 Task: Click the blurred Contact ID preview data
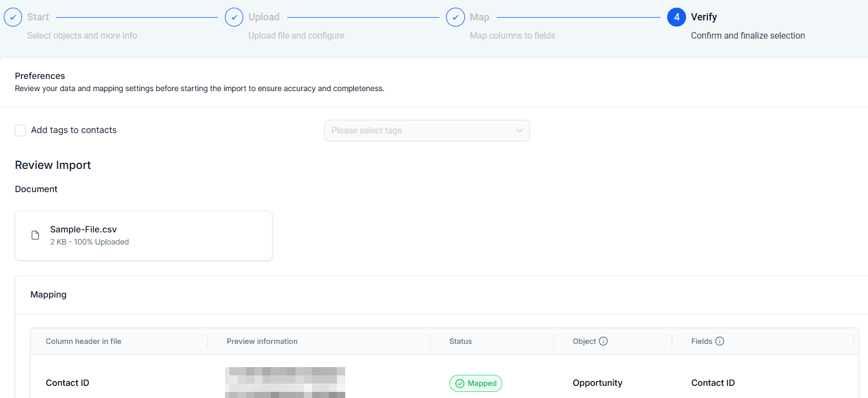(285, 382)
